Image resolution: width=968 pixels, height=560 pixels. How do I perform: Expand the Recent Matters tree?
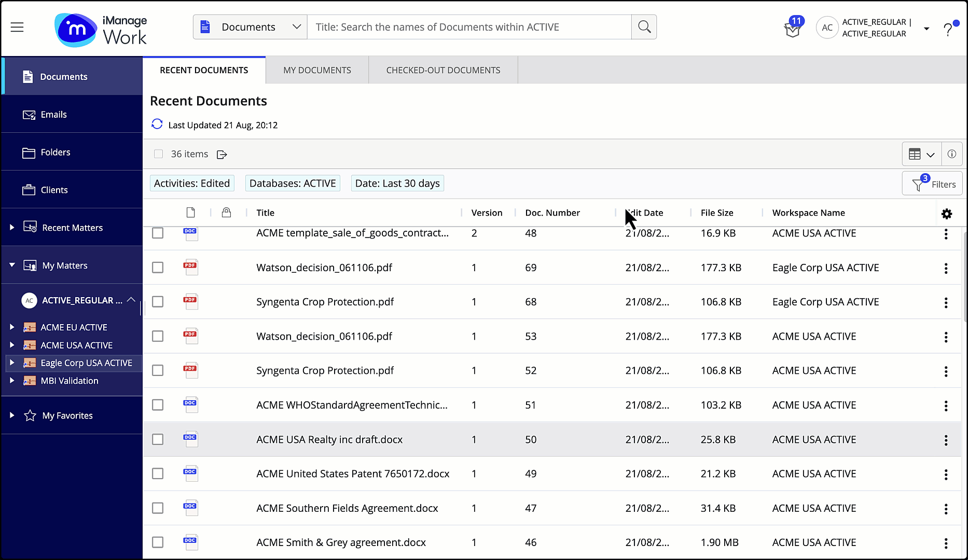click(11, 227)
